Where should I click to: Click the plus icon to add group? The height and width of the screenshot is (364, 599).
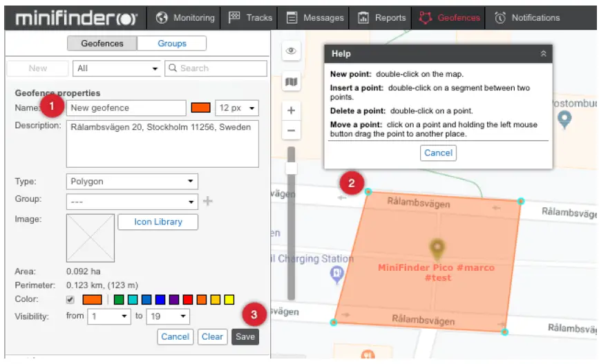pos(208,201)
